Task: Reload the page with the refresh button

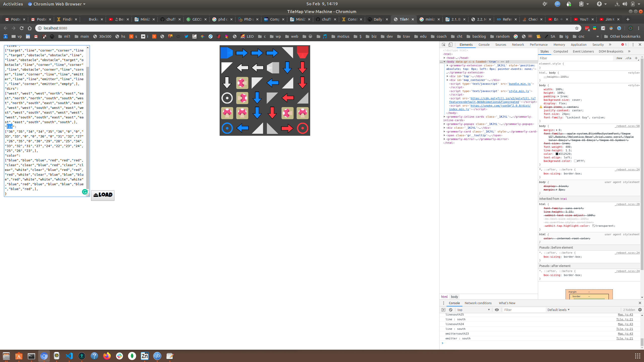Action: click(22, 28)
